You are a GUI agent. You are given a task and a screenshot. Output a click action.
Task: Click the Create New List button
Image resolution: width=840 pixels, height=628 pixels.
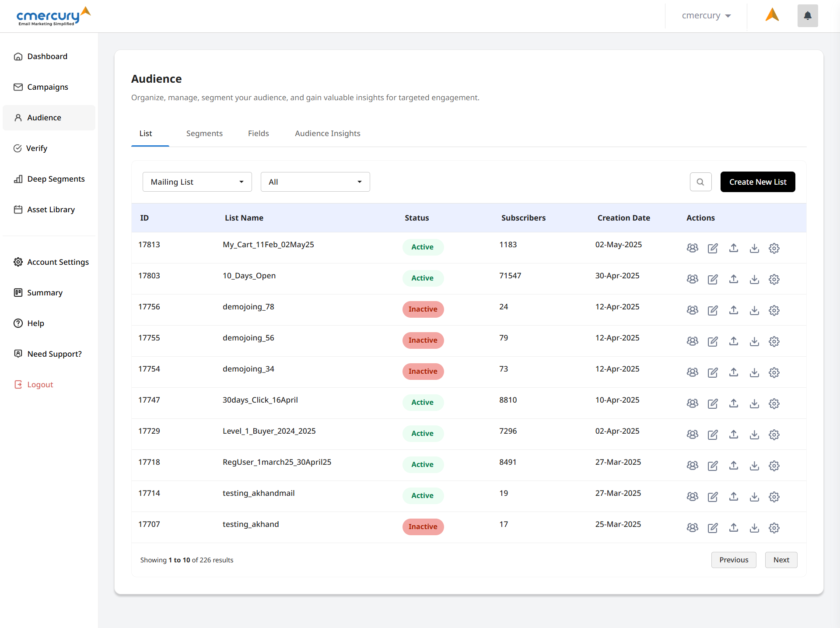758,182
